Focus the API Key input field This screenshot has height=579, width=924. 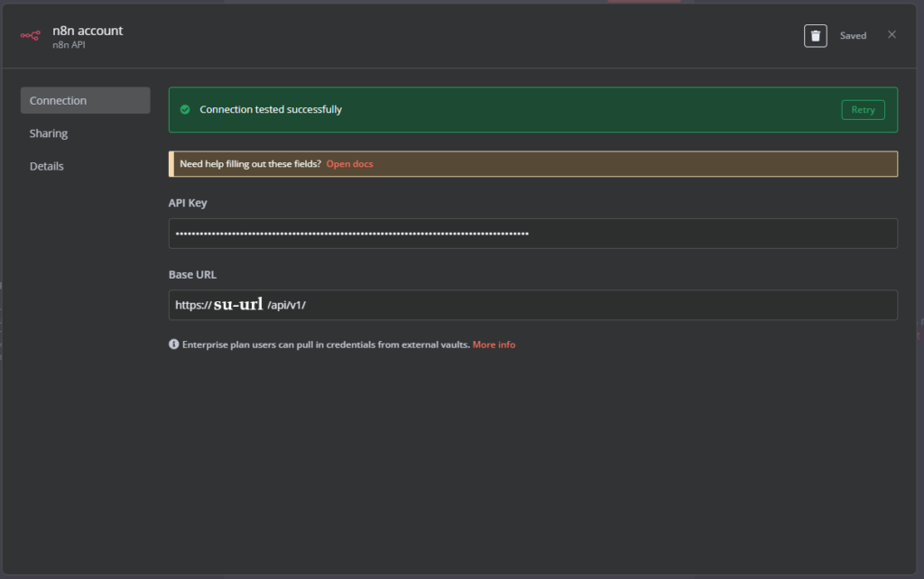pyautogui.click(x=532, y=234)
